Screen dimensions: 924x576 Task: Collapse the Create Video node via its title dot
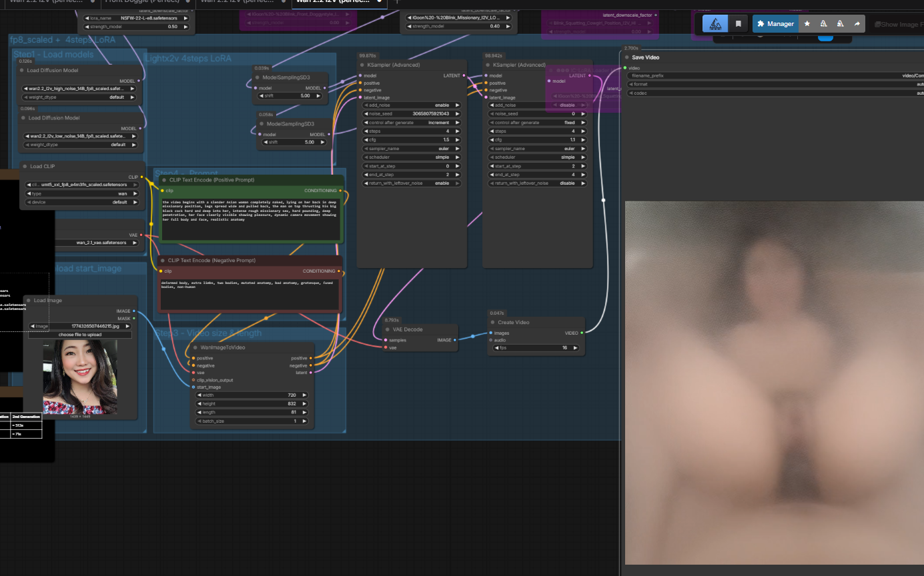(492, 323)
